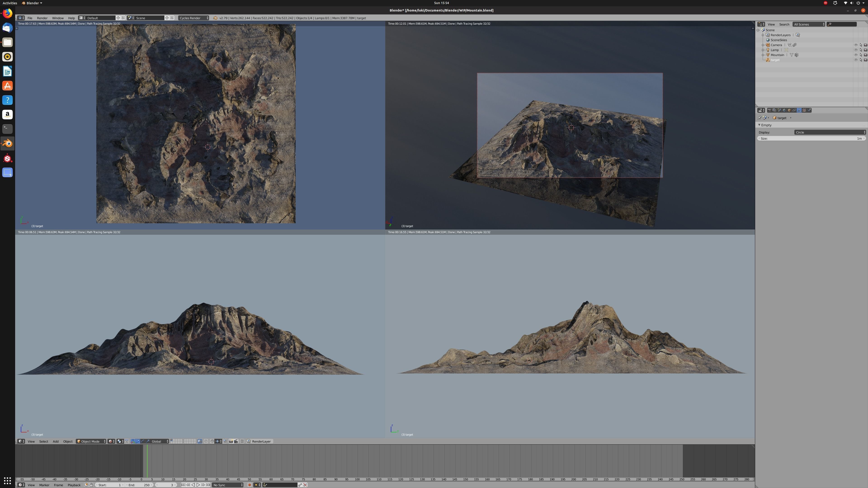Open the Render properties tab camera icon

coord(769,110)
